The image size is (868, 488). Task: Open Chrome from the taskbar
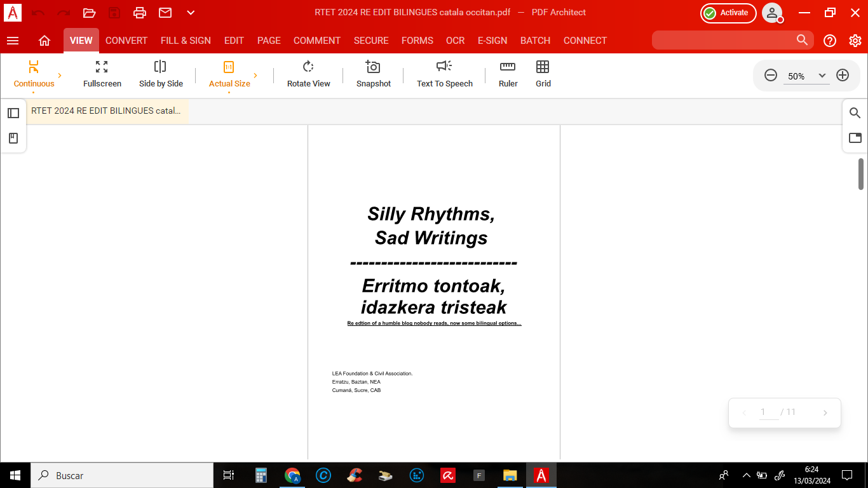pyautogui.click(x=292, y=475)
